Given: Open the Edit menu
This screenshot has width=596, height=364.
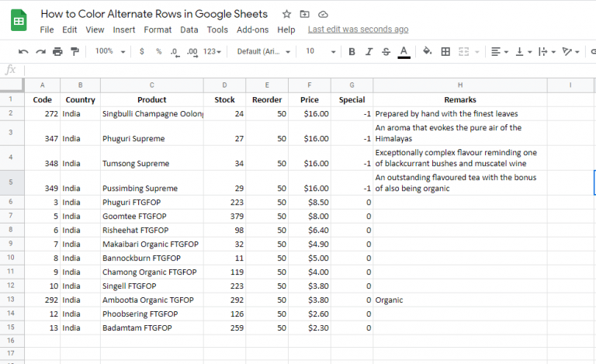Looking at the screenshot, I should 70,29.
